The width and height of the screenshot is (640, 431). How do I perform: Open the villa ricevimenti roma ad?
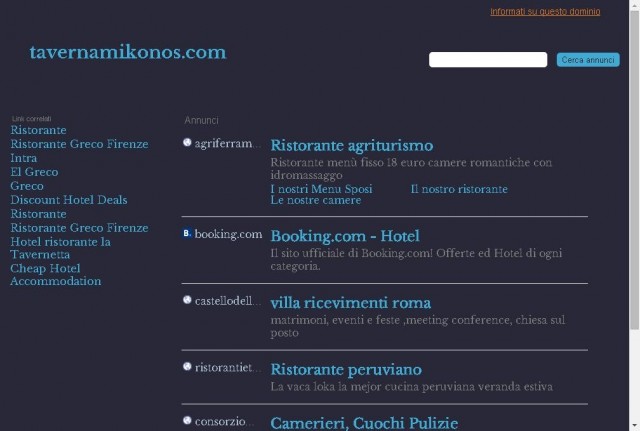[351, 303]
